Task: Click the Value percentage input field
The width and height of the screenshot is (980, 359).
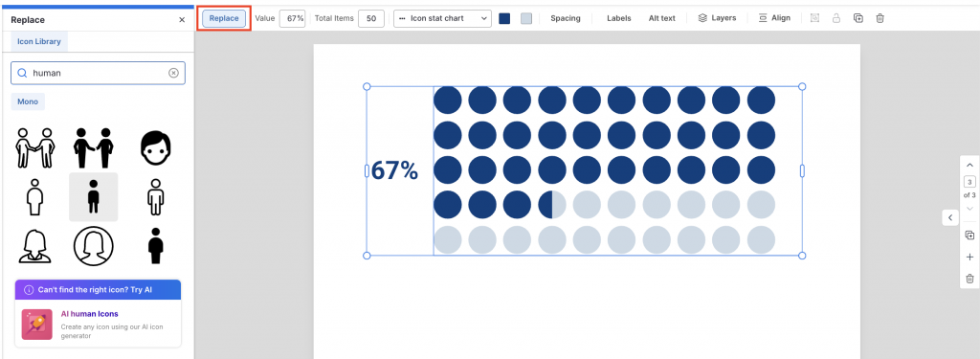Action: [292, 18]
